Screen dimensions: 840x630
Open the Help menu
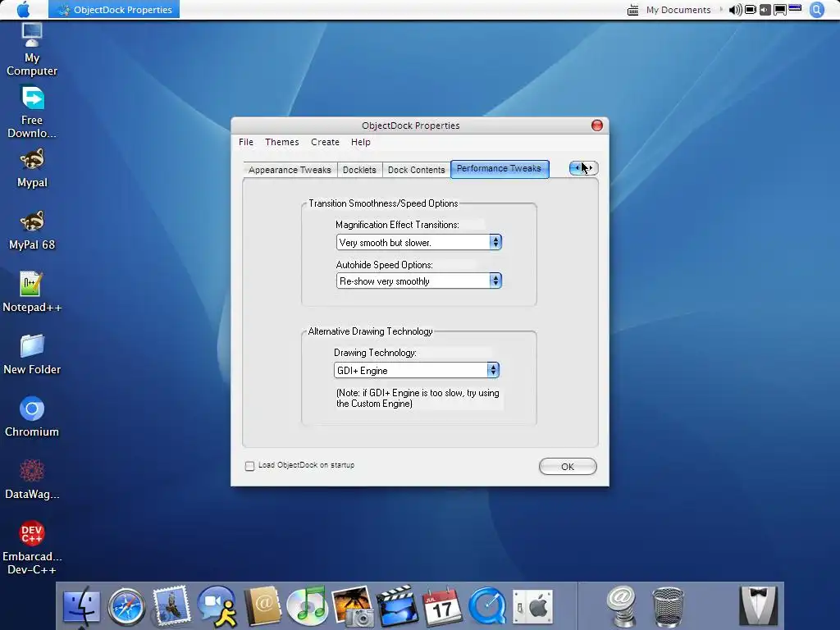(x=361, y=142)
